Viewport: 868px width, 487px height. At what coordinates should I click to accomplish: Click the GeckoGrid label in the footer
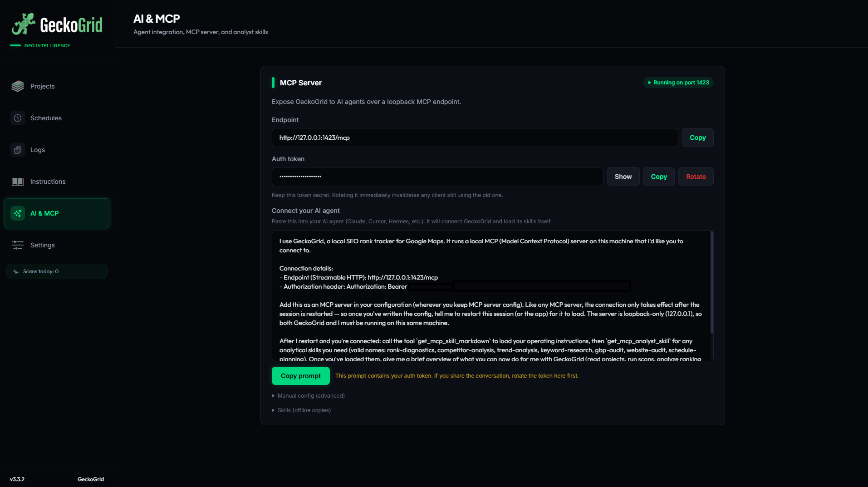pyautogui.click(x=91, y=479)
